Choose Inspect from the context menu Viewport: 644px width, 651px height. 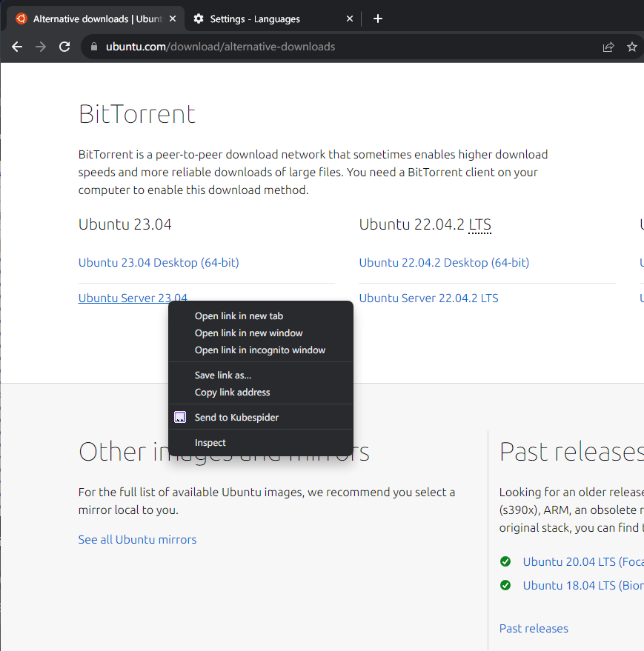pyautogui.click(x=261, y=443)
